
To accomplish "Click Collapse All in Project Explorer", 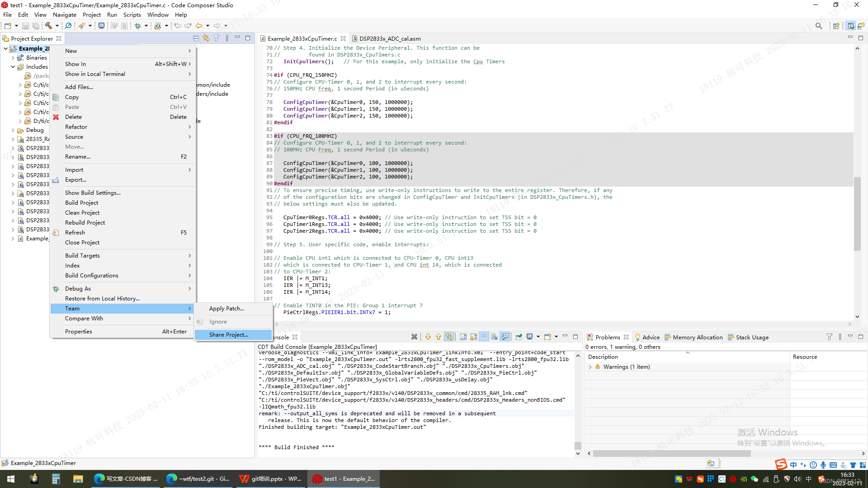I will pos(196,38).
